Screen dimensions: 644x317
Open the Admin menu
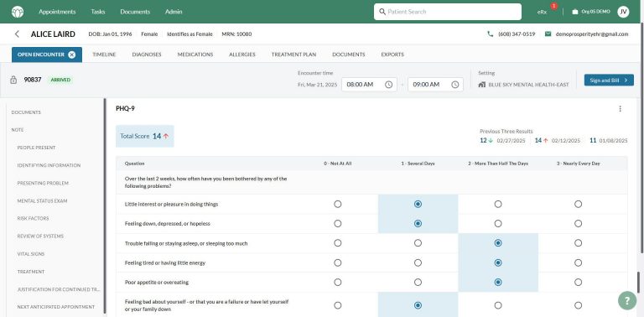tap(174, 12)
